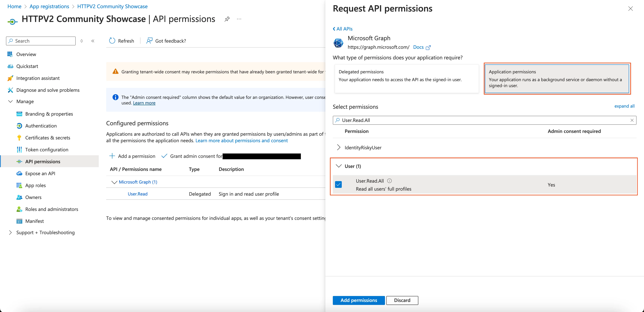Click the Overview grid icon
644x312 pixels.
(x=10, y=54)
